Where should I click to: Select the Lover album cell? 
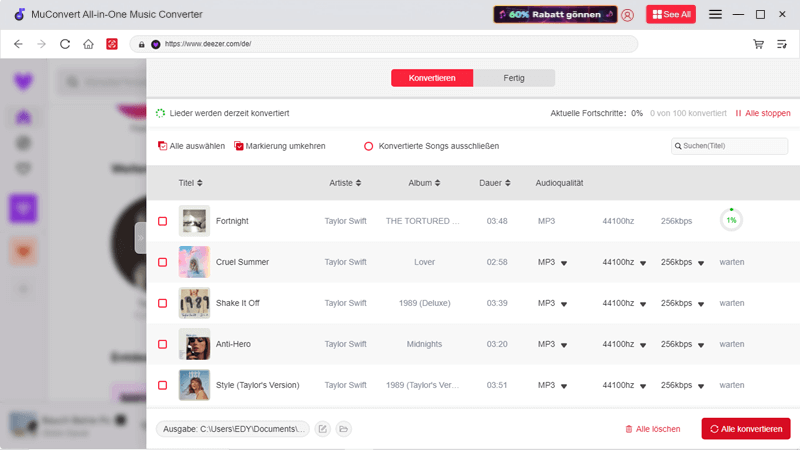[x=424, y=262]
